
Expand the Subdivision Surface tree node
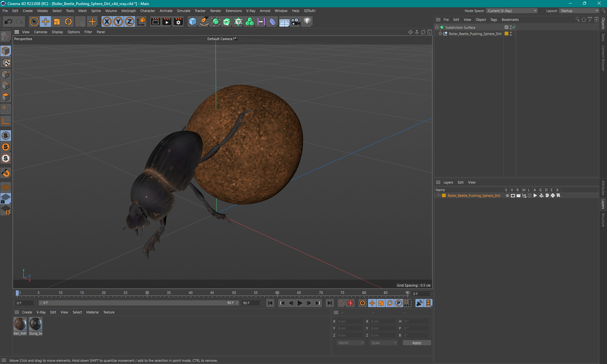coord(437,27)
